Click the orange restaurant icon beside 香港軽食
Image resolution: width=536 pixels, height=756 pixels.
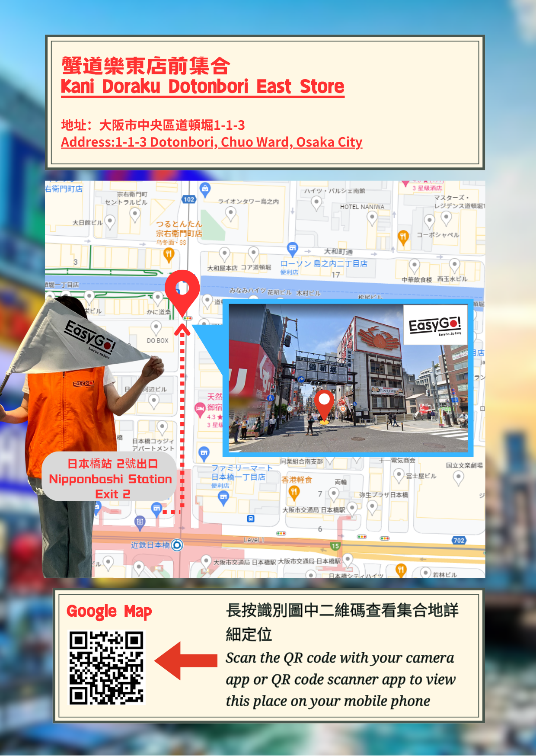pos(294,492)
